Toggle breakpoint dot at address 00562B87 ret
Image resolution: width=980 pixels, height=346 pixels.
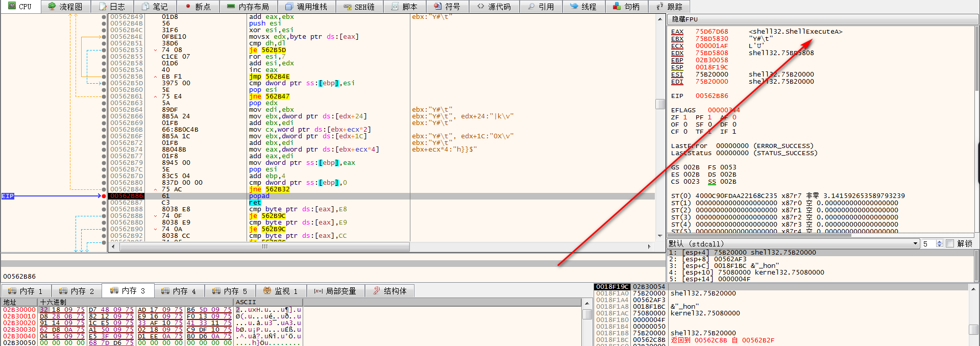pyautogui.click(x=104, y=203)
